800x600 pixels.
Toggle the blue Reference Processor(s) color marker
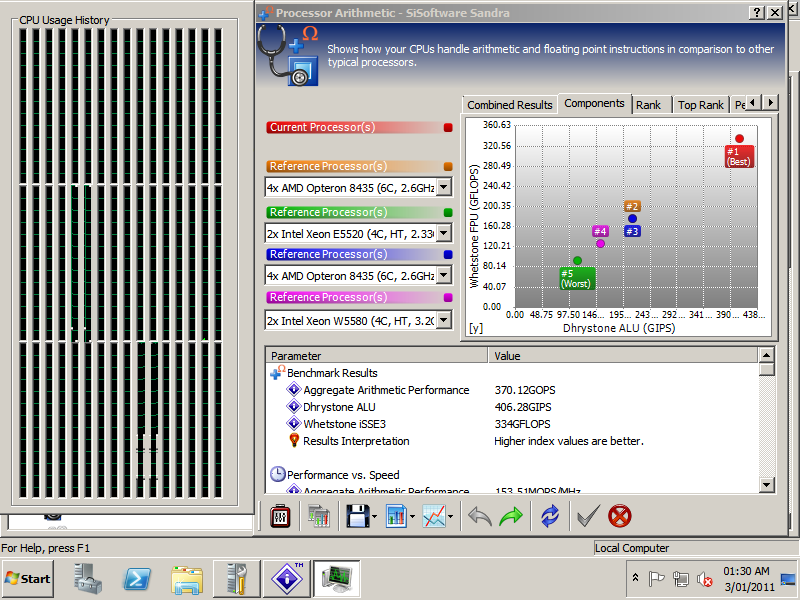pyautogui.click(x=448, y=254)
